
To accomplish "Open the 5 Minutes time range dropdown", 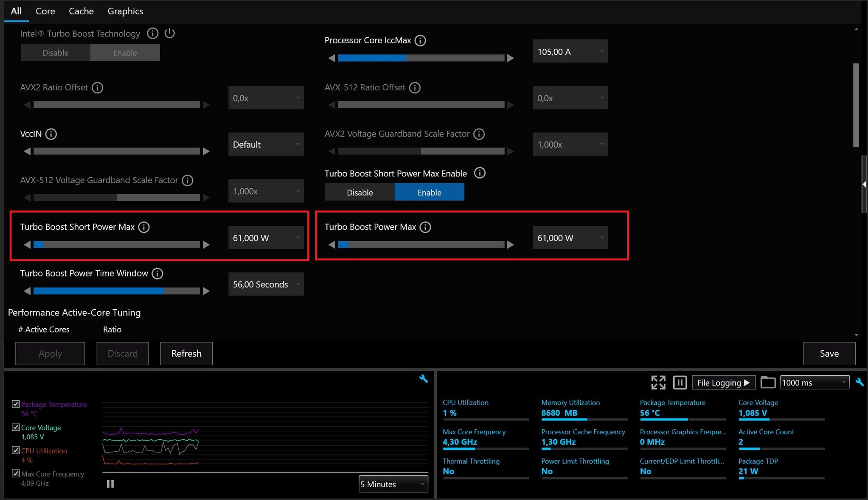I will [x=393, y=484].
